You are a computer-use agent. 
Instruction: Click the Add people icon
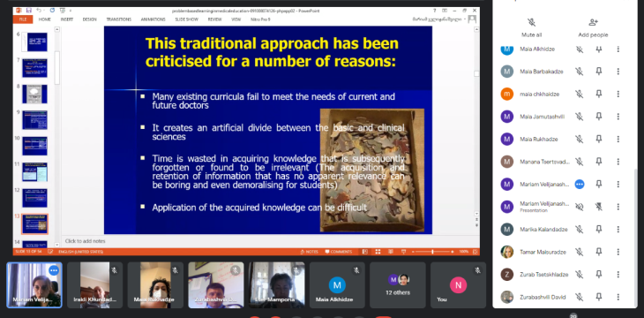coord(593,22)
